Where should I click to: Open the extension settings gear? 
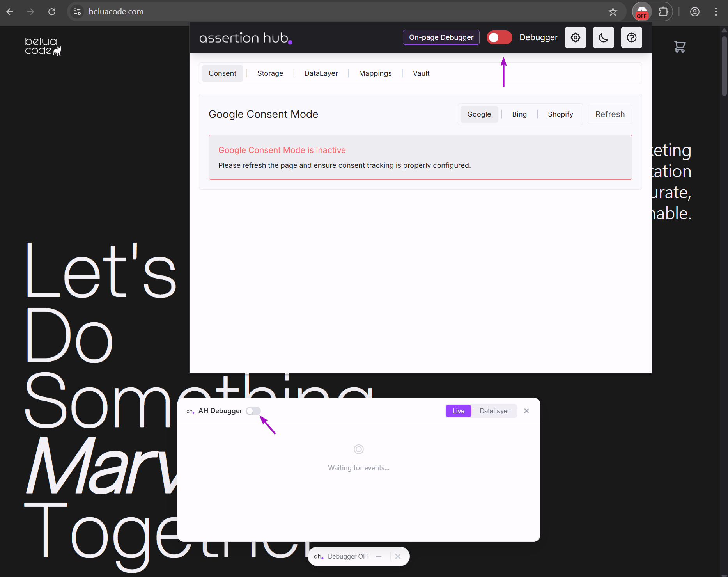coord(575,37)
